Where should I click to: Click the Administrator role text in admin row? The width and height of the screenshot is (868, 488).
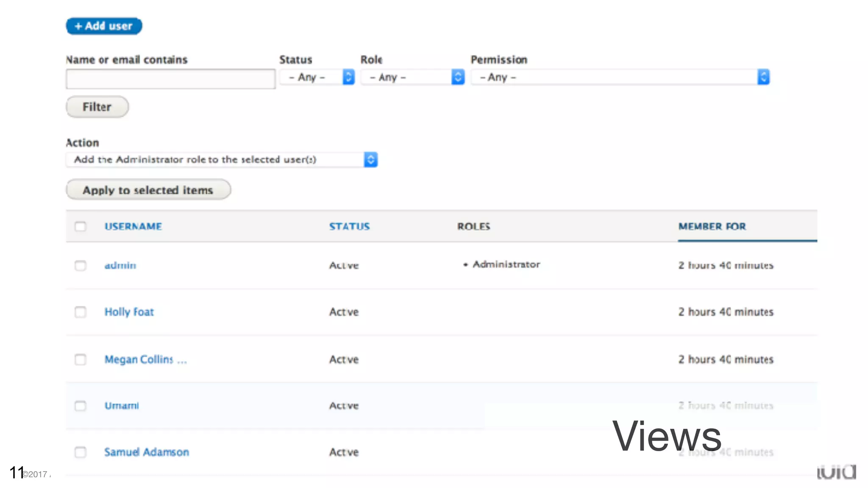coord(506,264)
